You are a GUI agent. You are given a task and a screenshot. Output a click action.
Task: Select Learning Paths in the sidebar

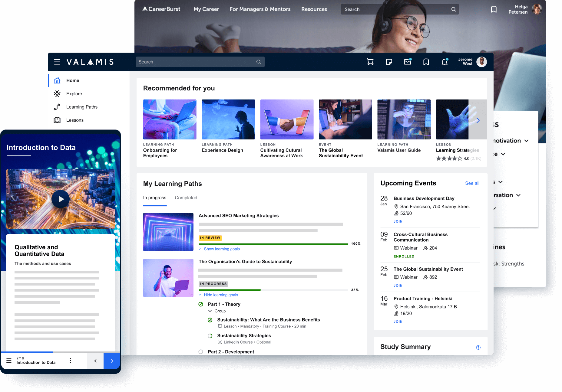coord(82,107)
